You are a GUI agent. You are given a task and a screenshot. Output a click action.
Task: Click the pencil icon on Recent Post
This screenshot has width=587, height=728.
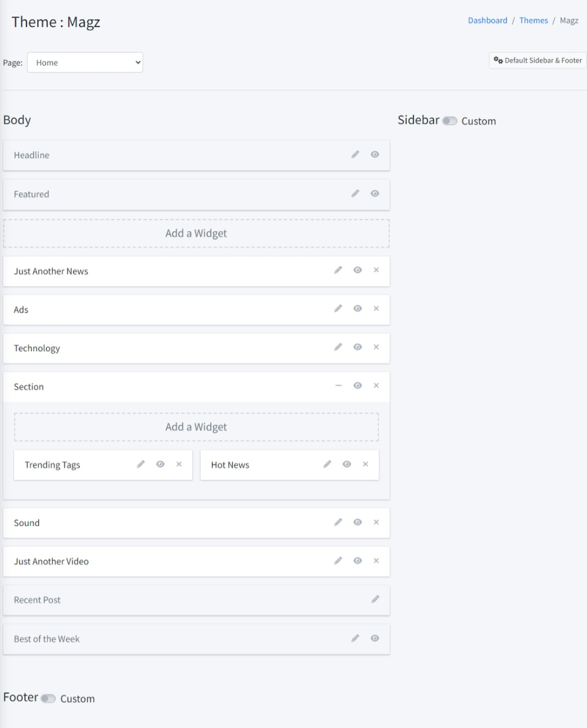point(375,599)
